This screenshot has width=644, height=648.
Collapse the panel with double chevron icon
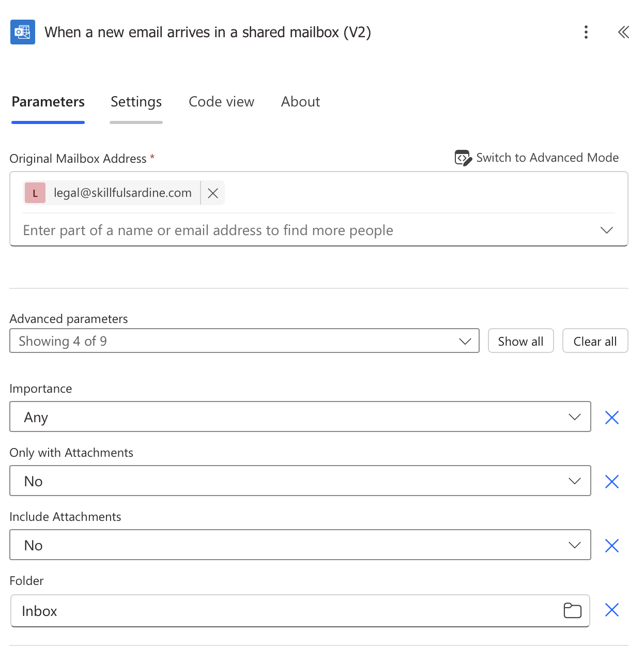pyautogui.click(x=623, y=32)
